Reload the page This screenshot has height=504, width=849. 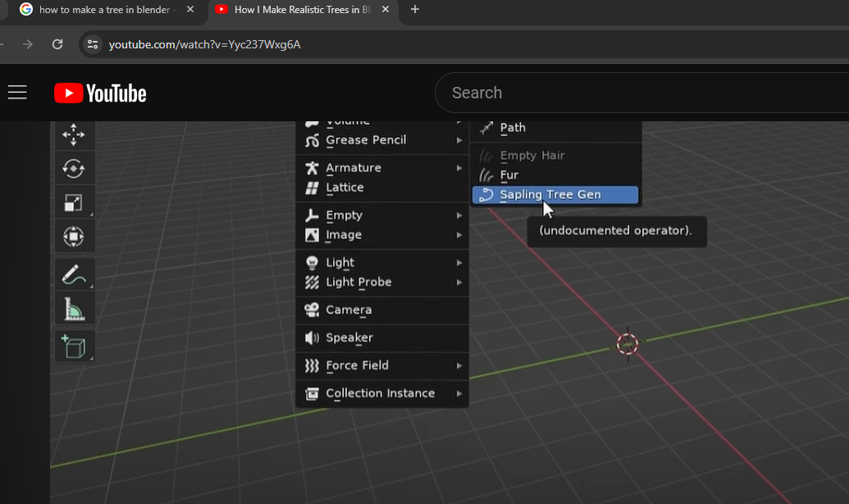click(57, 44)
